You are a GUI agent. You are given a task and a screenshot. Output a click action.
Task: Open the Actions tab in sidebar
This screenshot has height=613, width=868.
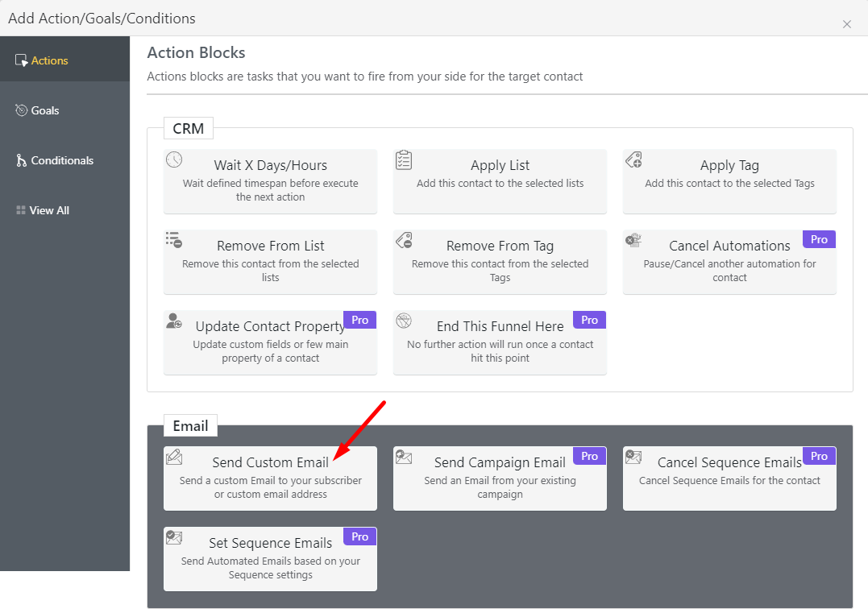click(x=64, y=60)
